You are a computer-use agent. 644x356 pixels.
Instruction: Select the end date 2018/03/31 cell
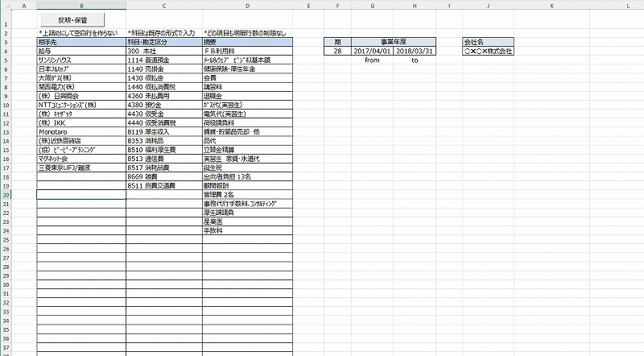click(x=415, y=51)
